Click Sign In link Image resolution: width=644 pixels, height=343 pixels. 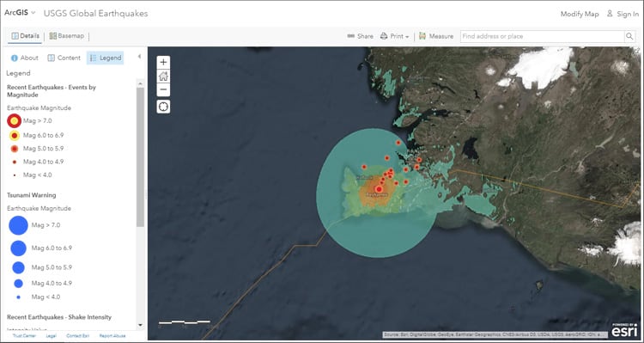coord(623,14)
